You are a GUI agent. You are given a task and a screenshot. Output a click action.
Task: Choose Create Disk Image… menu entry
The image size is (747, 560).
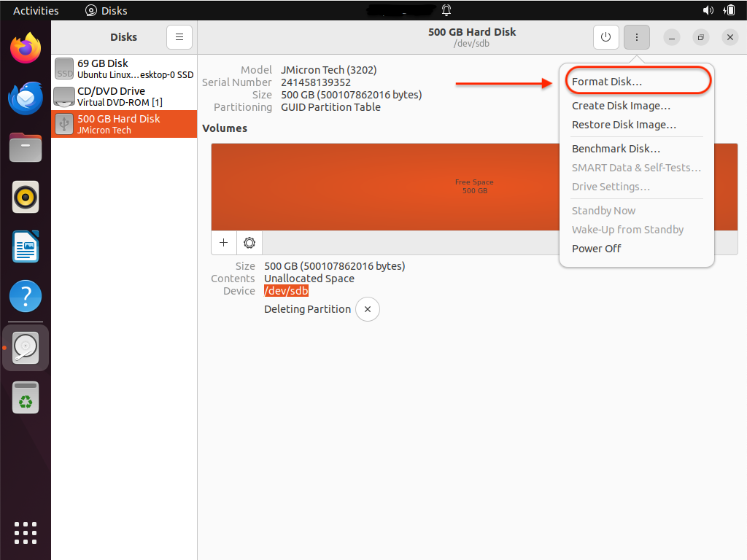click(621, 106)
